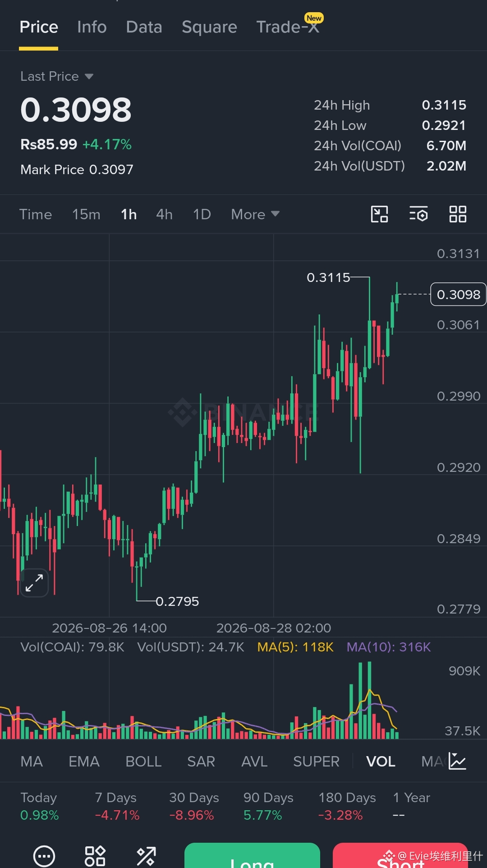Screen dimensions: 487x868
Task: Select the 4h chart interval
Action: pyautogui.click(x=164, y=214)
